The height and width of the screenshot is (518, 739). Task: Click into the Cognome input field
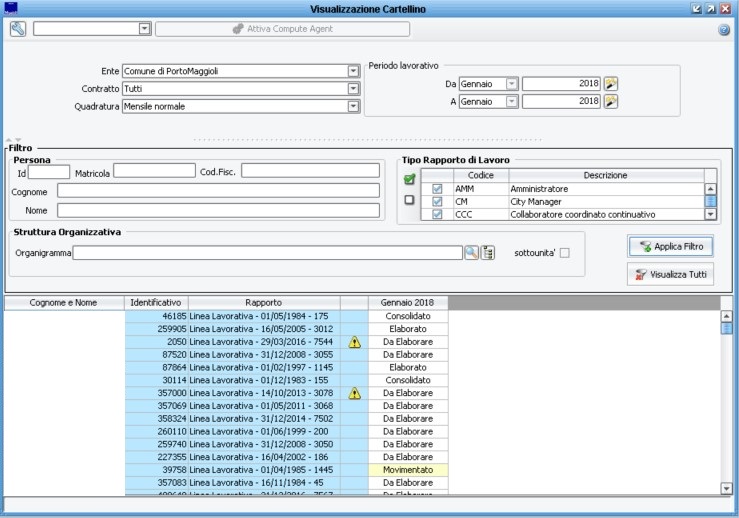click(x=218, y=190)
